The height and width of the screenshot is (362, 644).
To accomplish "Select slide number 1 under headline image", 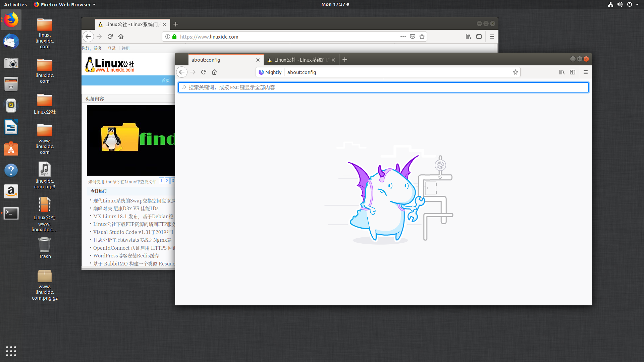I will pyautogui.click(x=162, y=181).
